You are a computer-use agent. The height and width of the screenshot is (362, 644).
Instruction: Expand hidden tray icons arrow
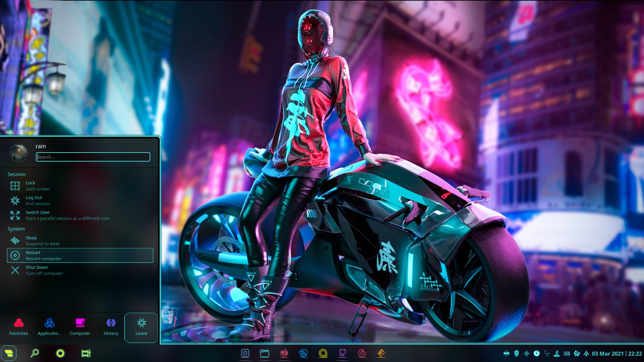coord(586,353)
